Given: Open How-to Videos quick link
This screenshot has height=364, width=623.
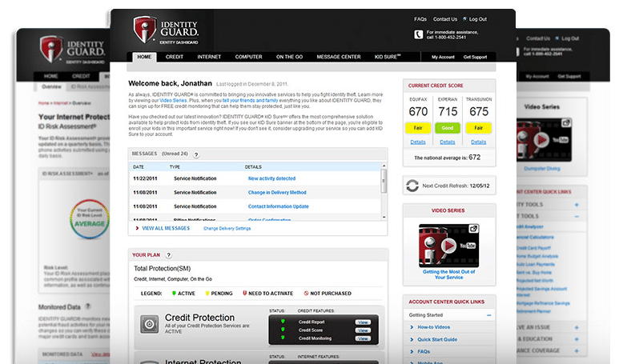Looking at the screenshot, I should pyautogui.click(x=433, y=327).
